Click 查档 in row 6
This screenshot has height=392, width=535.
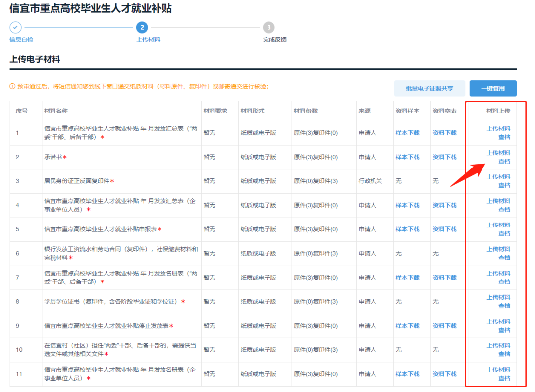click(x=504, y=258)
